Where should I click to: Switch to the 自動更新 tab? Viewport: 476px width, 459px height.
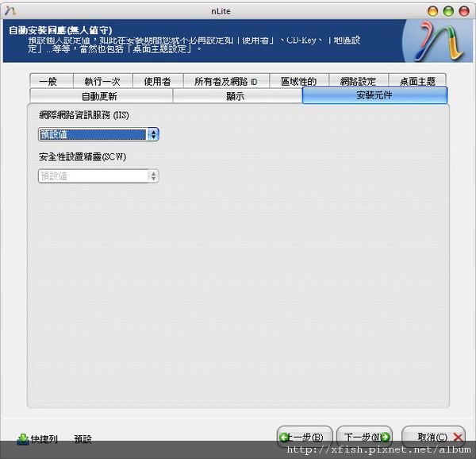coord(101,96)
